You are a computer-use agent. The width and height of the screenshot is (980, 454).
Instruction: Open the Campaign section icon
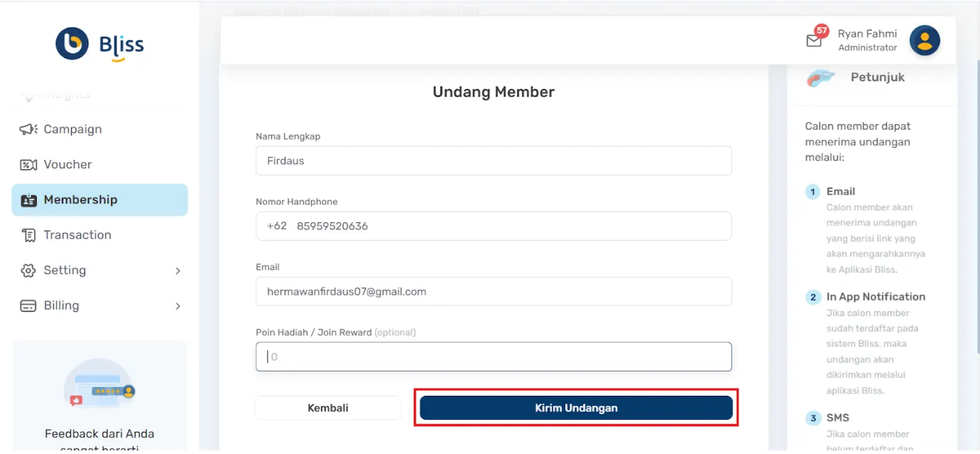[27, 129]
